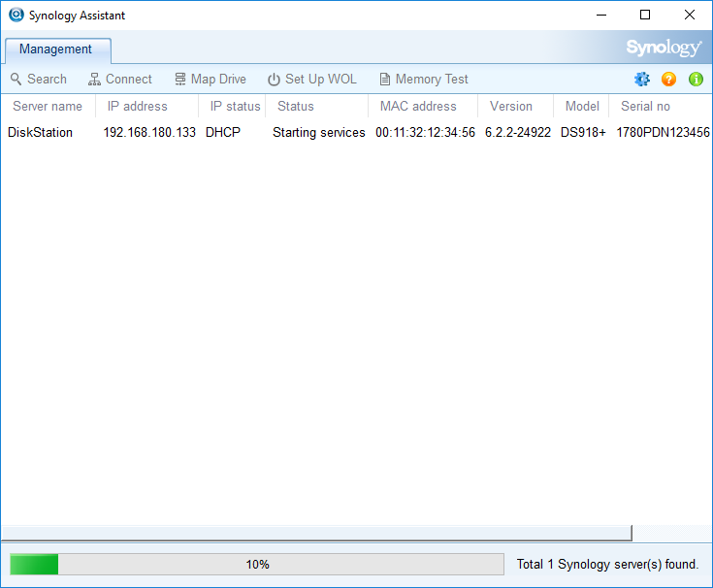Click version 6.2.2-24922 cell
Screen dimensions: 713x588
click(517, 132)
